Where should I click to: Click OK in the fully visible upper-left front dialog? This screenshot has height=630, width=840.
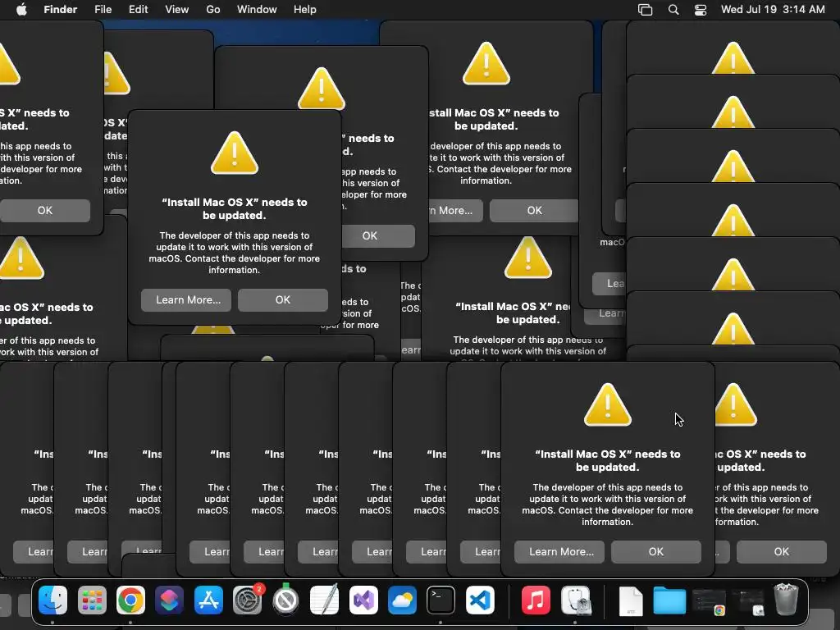283,300
